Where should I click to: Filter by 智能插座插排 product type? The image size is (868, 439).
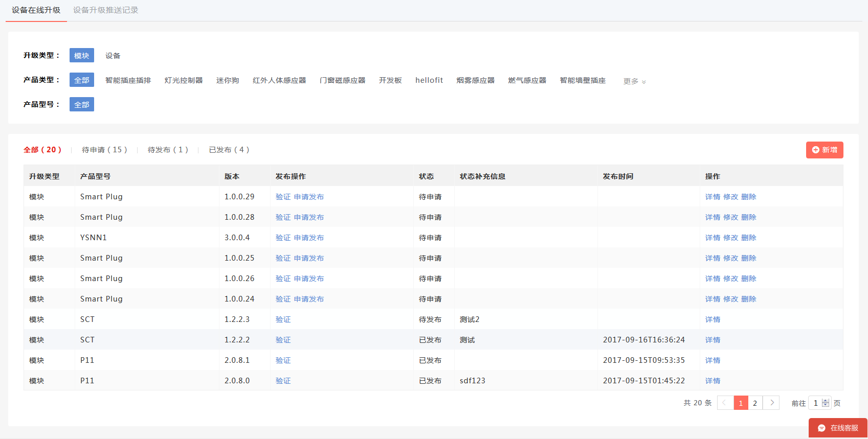128,80
